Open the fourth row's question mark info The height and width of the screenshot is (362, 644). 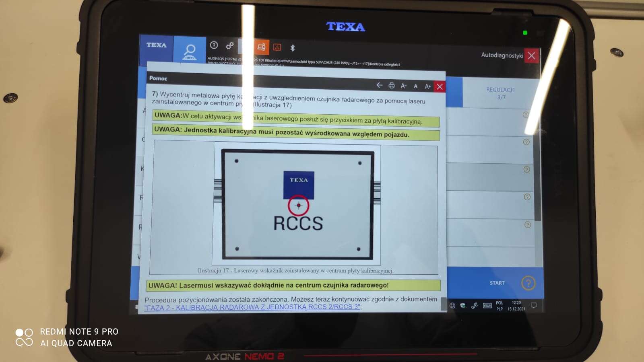click(527, 197)
